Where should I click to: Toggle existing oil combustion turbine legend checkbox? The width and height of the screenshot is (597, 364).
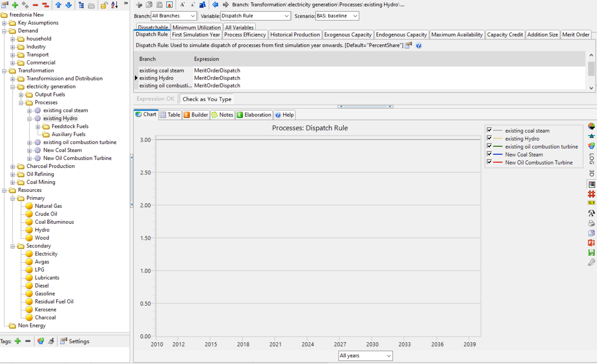click(489, 146)
